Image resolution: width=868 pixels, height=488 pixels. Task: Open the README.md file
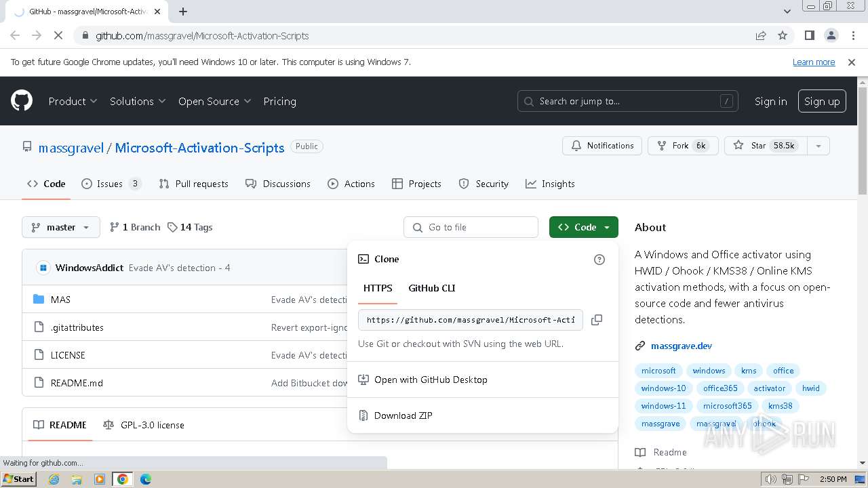(77, 383)
